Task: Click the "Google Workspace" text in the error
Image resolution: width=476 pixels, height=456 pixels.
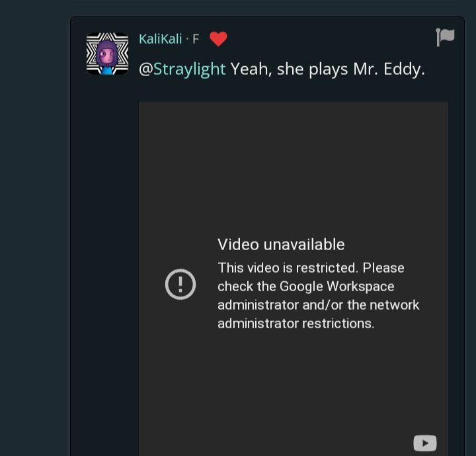Action: click(337, 287)
